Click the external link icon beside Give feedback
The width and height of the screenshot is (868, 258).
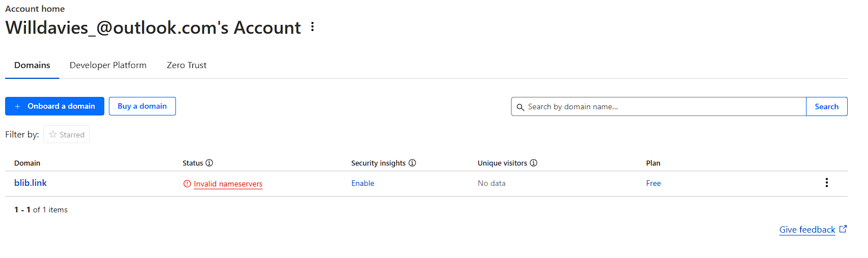[843, 229]
